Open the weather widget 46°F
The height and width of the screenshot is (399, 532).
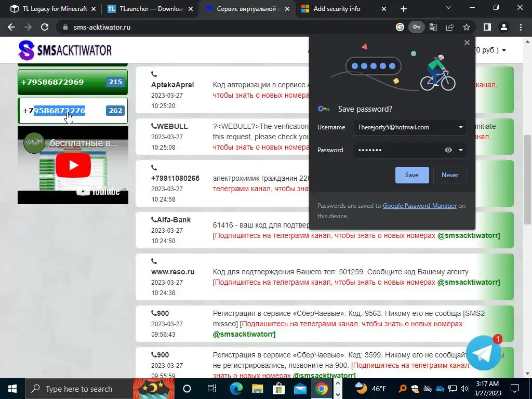pos(371,389)
